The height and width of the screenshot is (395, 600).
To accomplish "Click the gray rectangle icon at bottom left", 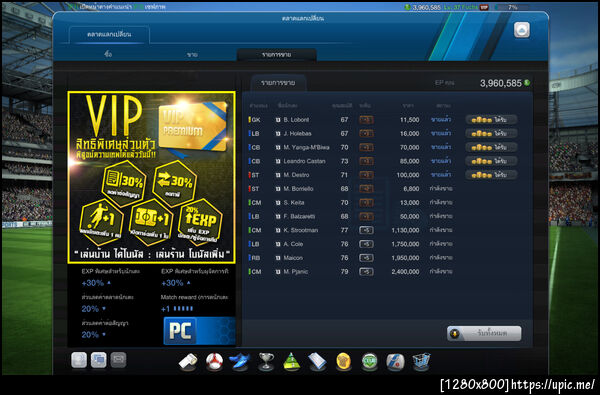I will coord(118,360).
